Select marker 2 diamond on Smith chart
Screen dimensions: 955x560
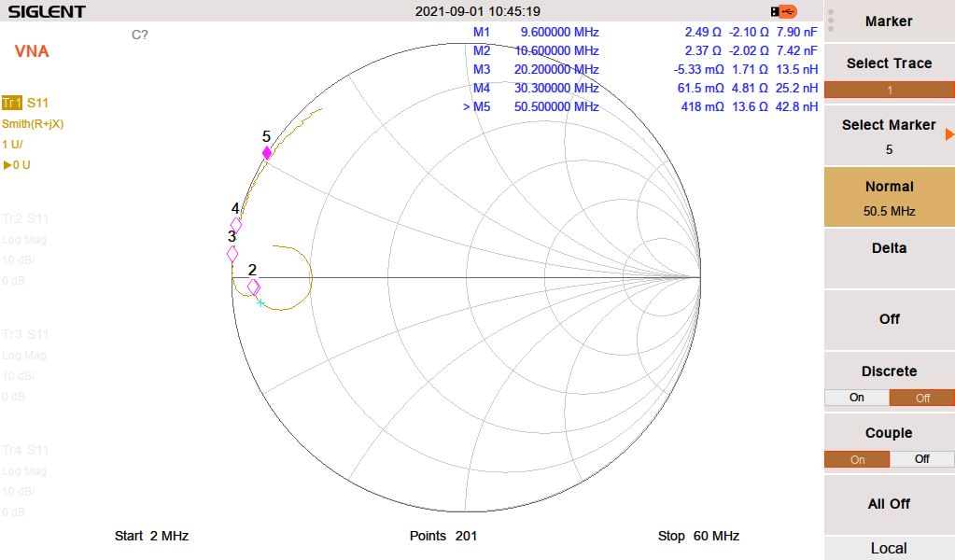[253, 287]
